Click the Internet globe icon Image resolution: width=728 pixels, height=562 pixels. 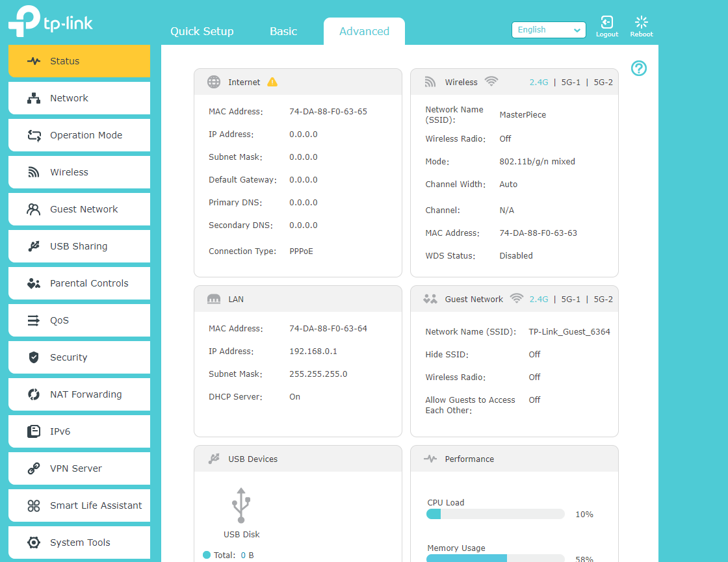214,82
